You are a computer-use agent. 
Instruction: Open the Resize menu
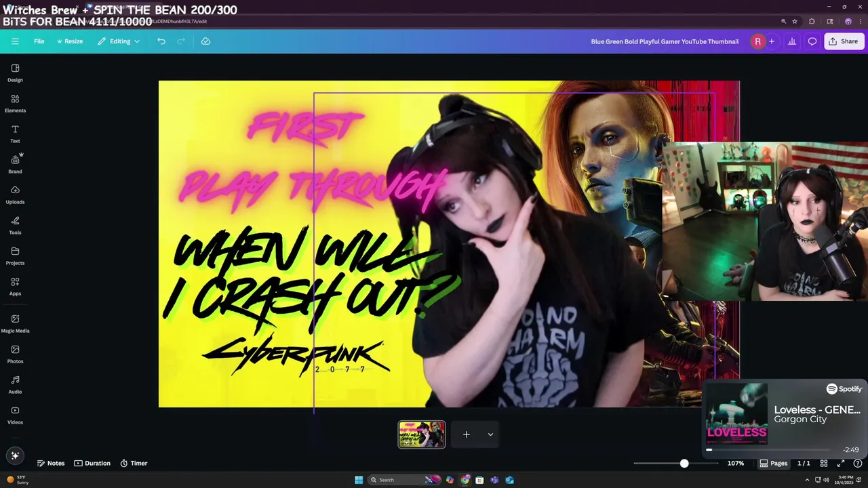click(x=70, y=41)
